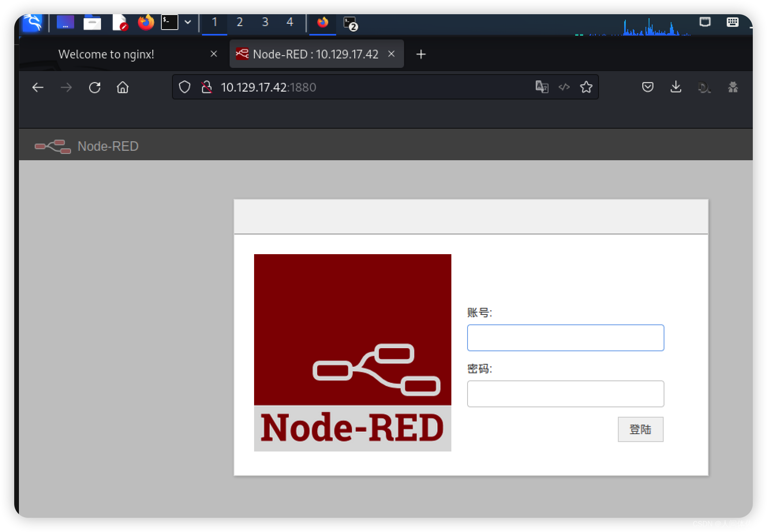
Task: Open a new browser tab
Action: tap(421, 54)
